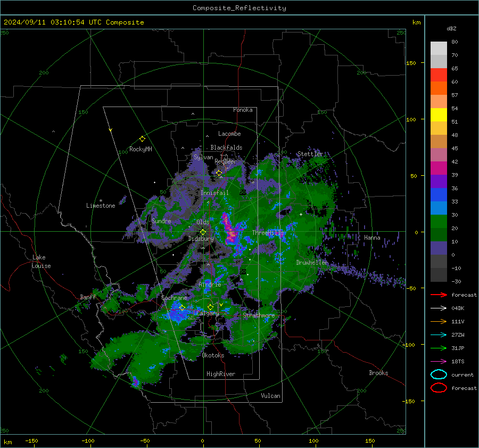
Task: Click the Hanna town label
Action: tap(372, 238)
